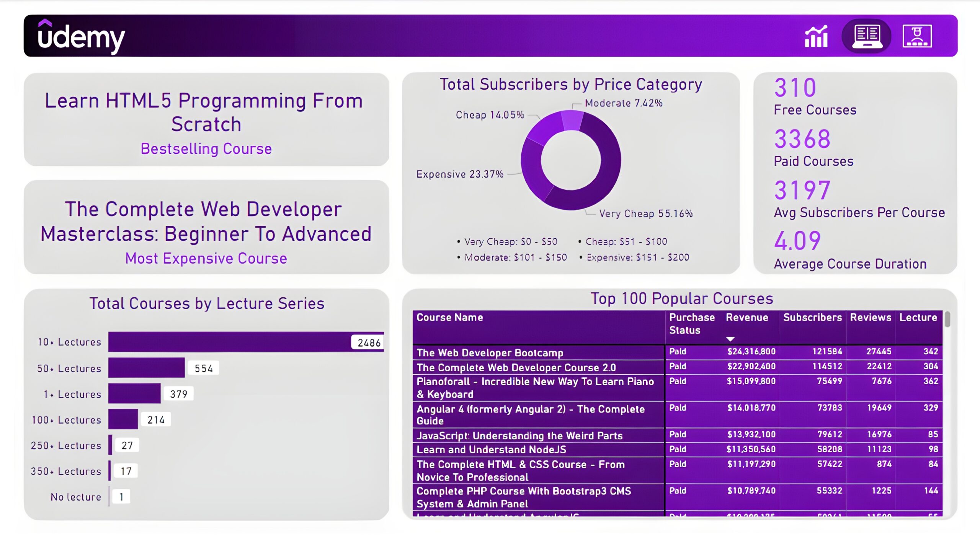
Task: Select the 50+ Lectures bar
Action: pyautogui.click(x=146, y=368)
